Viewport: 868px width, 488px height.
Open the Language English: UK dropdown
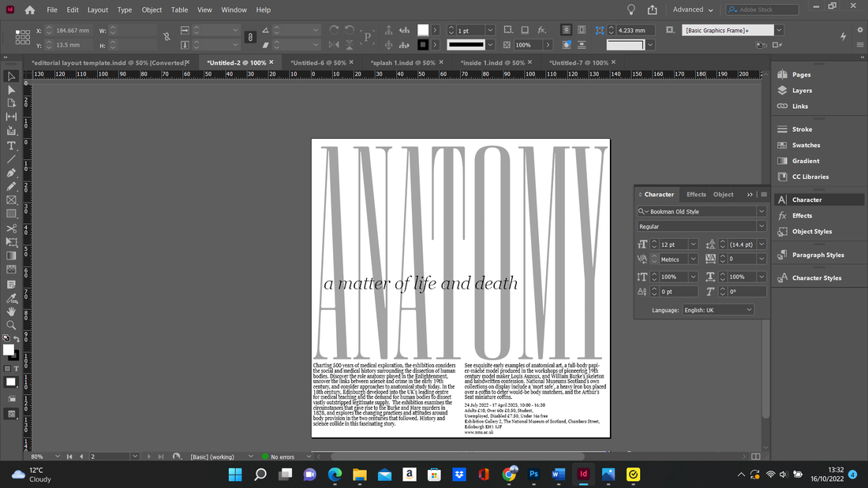coord(718,310)
